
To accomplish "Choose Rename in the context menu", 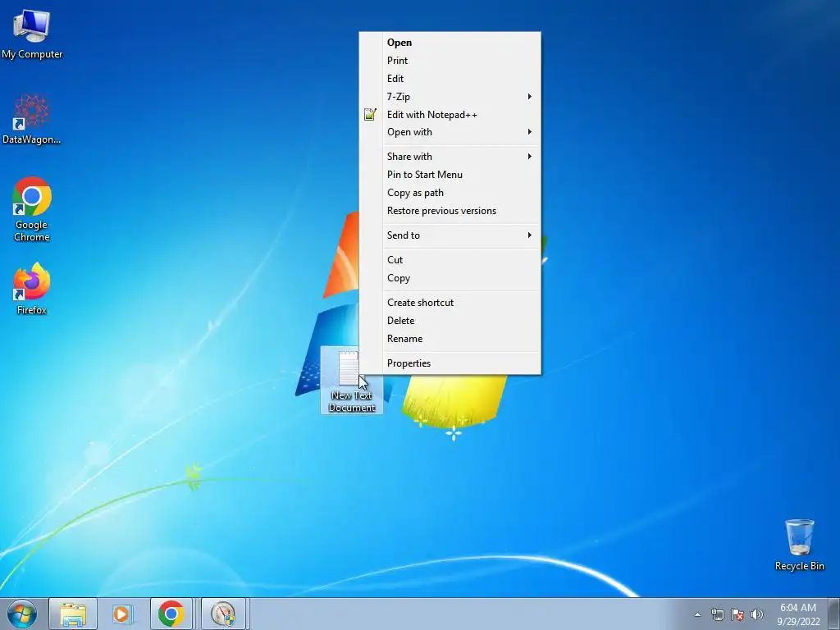I will pos(450,339).
